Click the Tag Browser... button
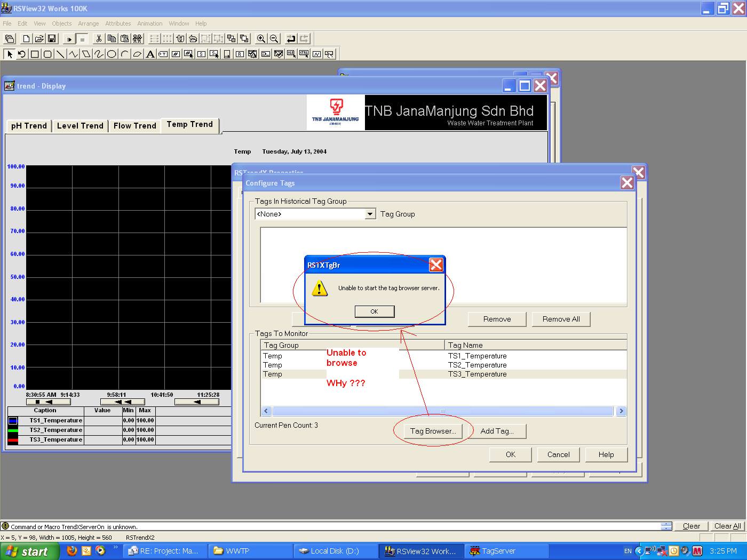The height and width of the screenshot is (560, 747). point(433,431)
